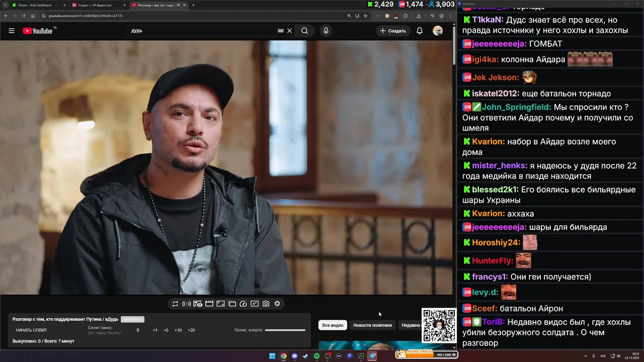The image size is (644, 362).
Task: Click username blessed2k1 in chat
Action: (495, 190)
